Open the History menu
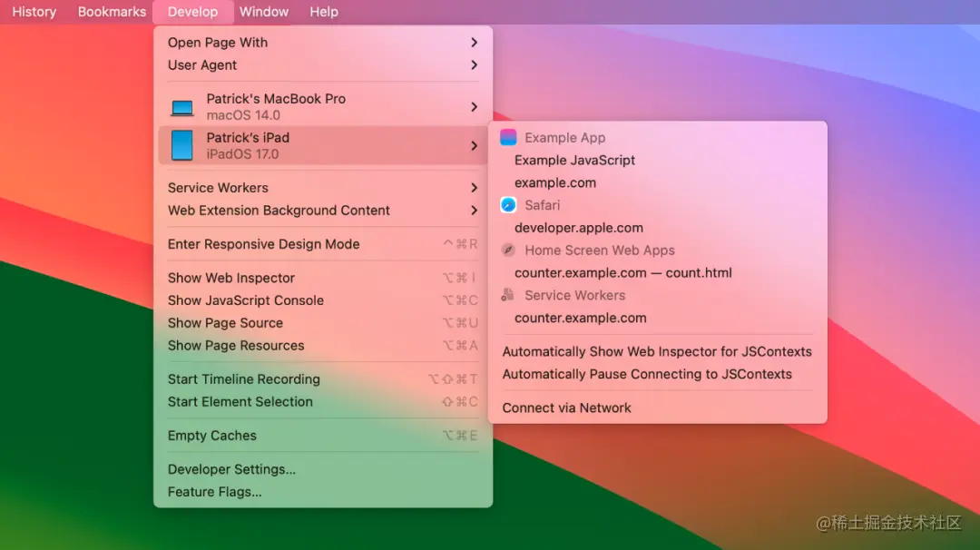The image size is (980, 550). [34, 12]
